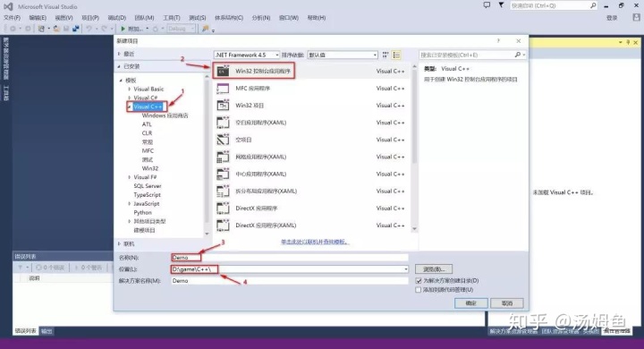Switch to the 错误列表 tab
This screenshot has height=349, width=644.
(x=25, y=331)
